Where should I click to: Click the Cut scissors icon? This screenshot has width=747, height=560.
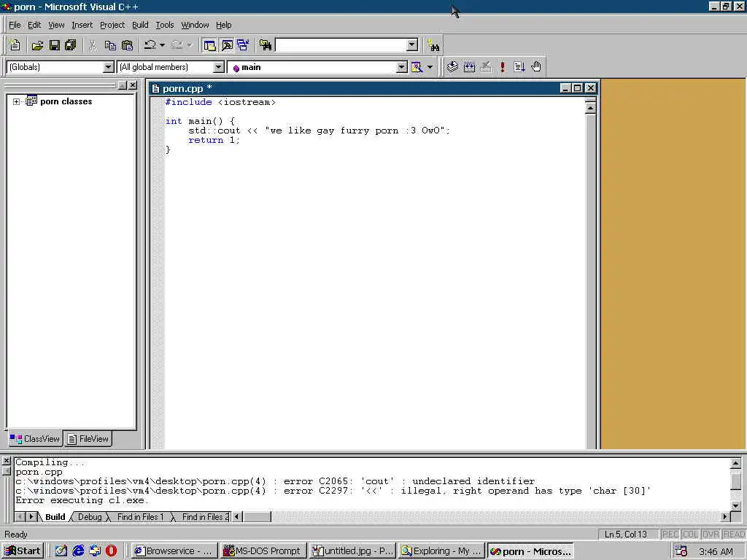(x=93, y=45)
